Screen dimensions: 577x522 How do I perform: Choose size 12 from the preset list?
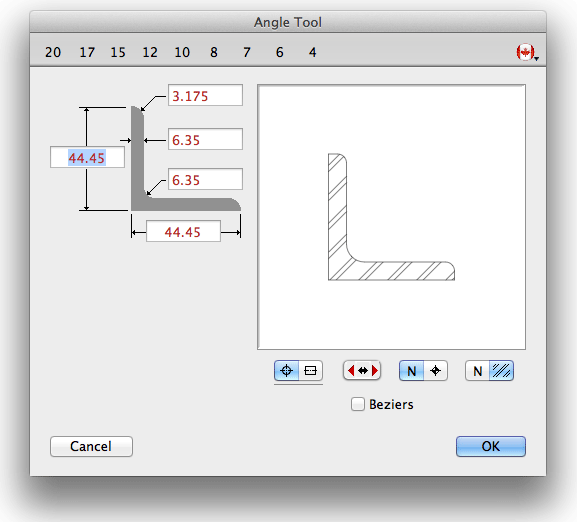pyautogui.click(x=150, y=52)
